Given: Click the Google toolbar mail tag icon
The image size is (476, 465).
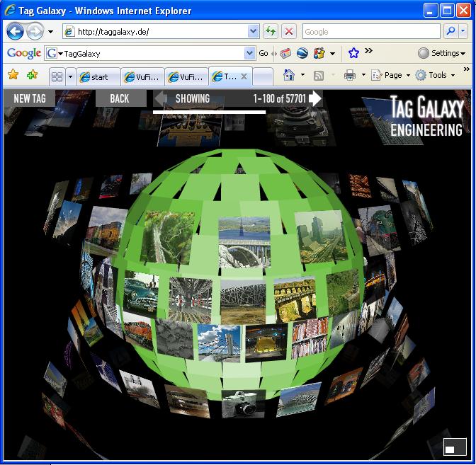Looking at the screenshot, I should [x=285, y=53].
